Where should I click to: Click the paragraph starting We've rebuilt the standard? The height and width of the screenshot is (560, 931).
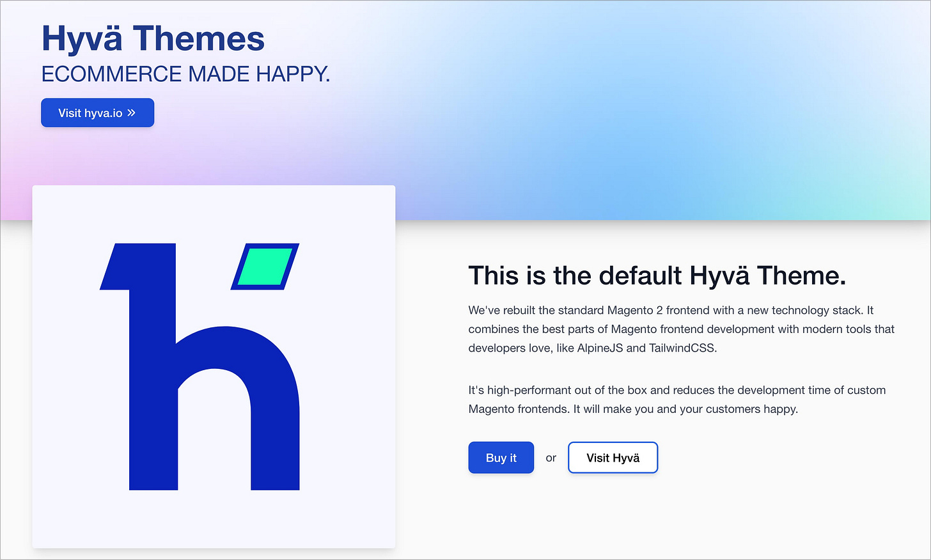(x=682, y=329)
